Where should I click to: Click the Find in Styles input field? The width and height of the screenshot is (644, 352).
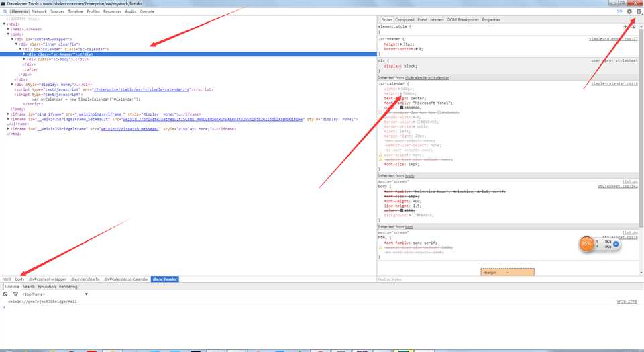point(507,279)
